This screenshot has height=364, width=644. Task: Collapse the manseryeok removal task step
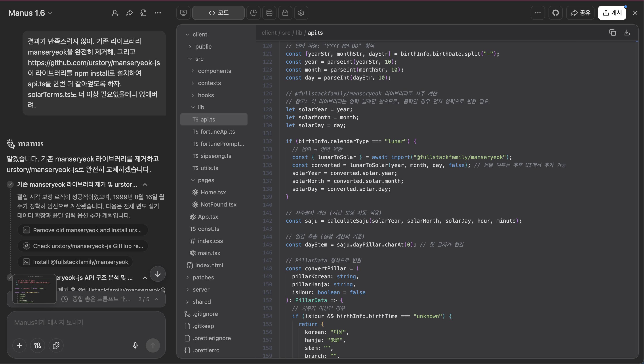coord(145,184)
